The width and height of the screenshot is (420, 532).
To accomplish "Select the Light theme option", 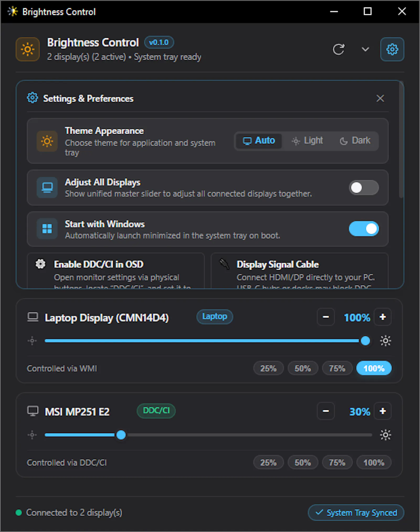I will tap(307, 141).
